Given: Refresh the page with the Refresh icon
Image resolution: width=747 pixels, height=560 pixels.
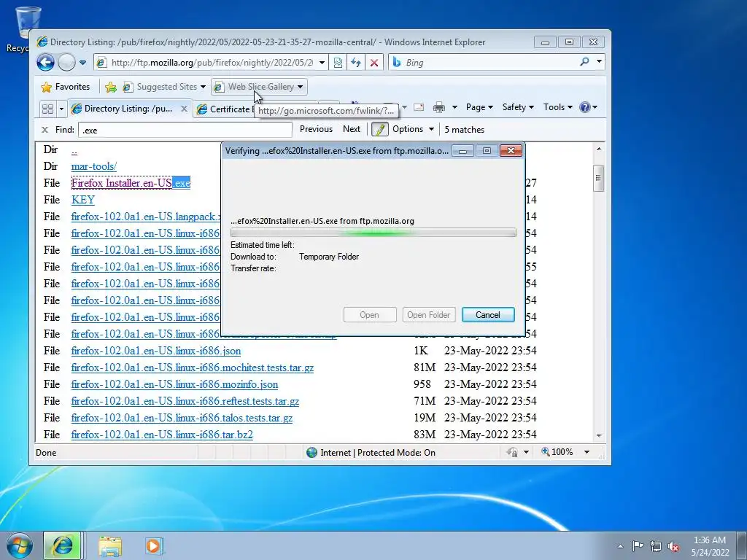Looking at the screenshot, I should (356, 63).
